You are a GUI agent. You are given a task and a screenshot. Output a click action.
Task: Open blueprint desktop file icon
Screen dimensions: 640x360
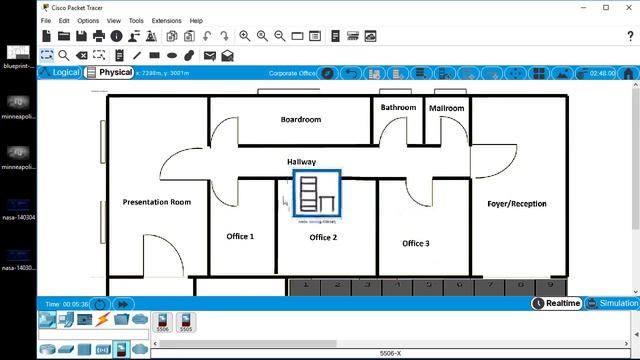point(18,57)
